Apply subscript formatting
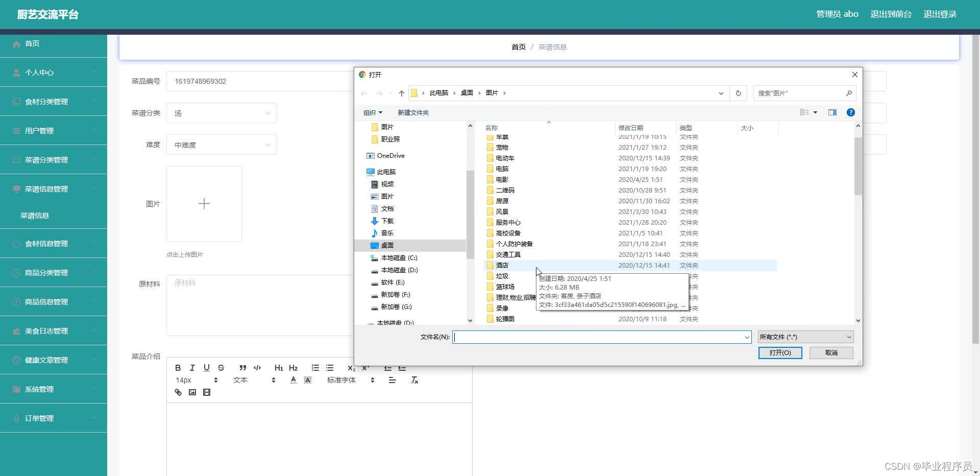The width and height of the screenshot is (980, 476). (351, 368)
